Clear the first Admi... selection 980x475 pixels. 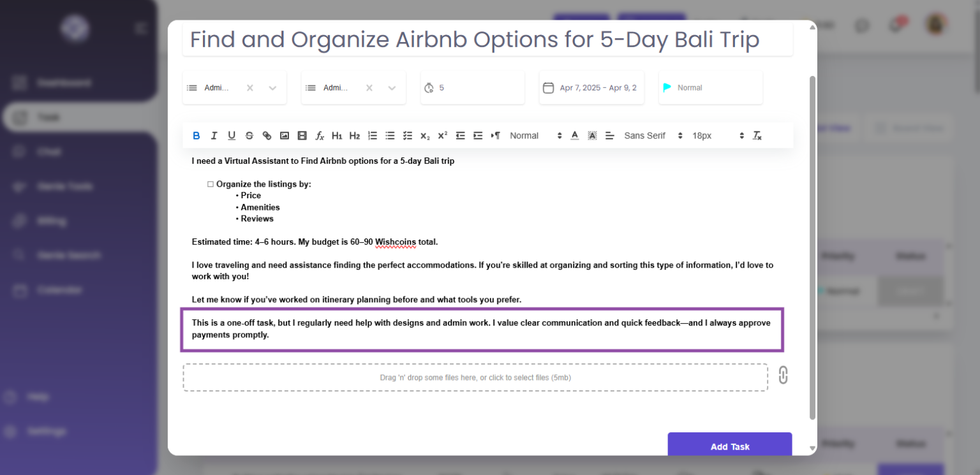pos(250,88)
